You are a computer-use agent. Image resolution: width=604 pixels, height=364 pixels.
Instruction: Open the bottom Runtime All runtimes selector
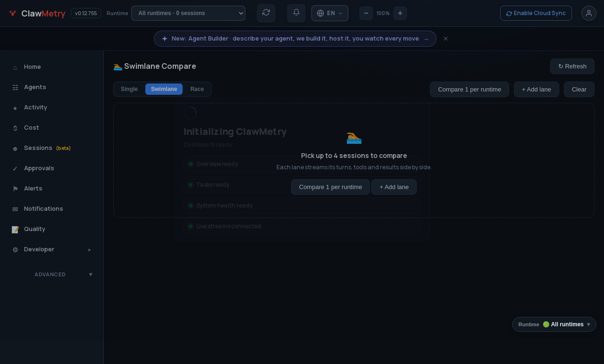554,324
